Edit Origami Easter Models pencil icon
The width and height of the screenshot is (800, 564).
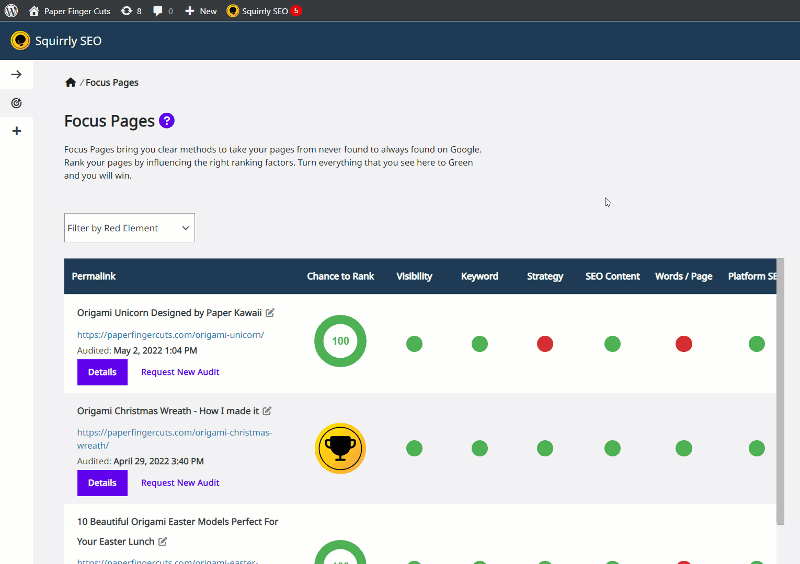click(x=162, y=541)
